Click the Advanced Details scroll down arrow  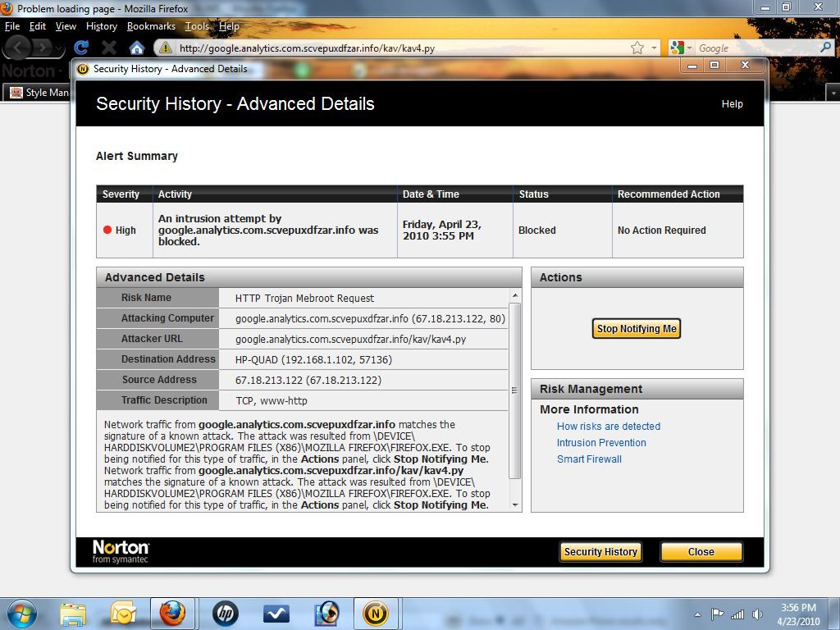tap(515, 504)
